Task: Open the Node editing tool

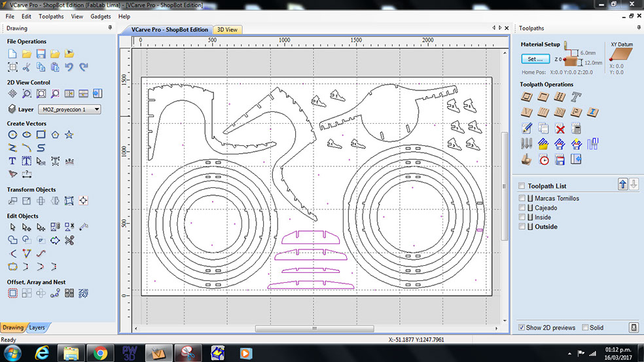Action: [x=27, y=226]
